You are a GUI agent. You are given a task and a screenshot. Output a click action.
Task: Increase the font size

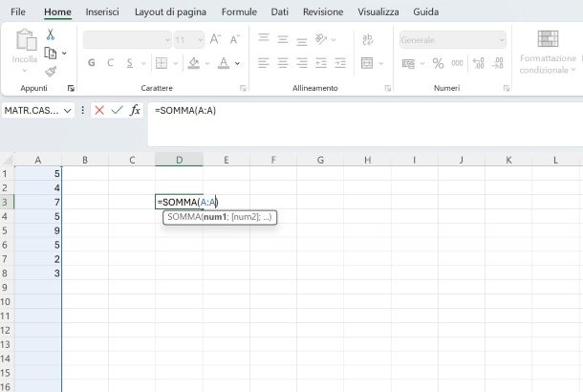(x=214, y=40)
